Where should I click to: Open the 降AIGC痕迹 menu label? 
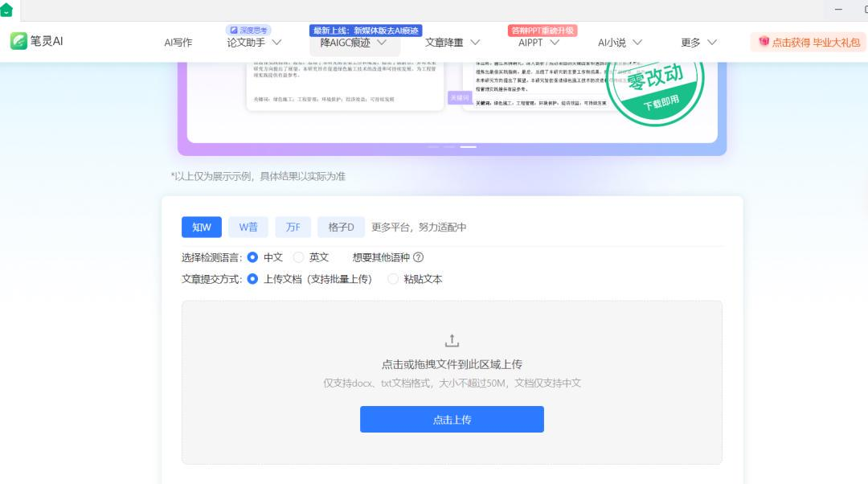click(345, 43)
